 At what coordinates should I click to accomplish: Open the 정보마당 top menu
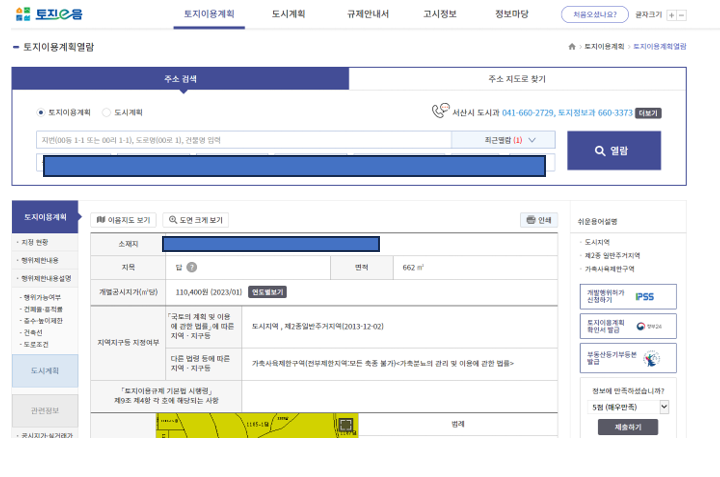pyautogui.click(x=512, y=14)
